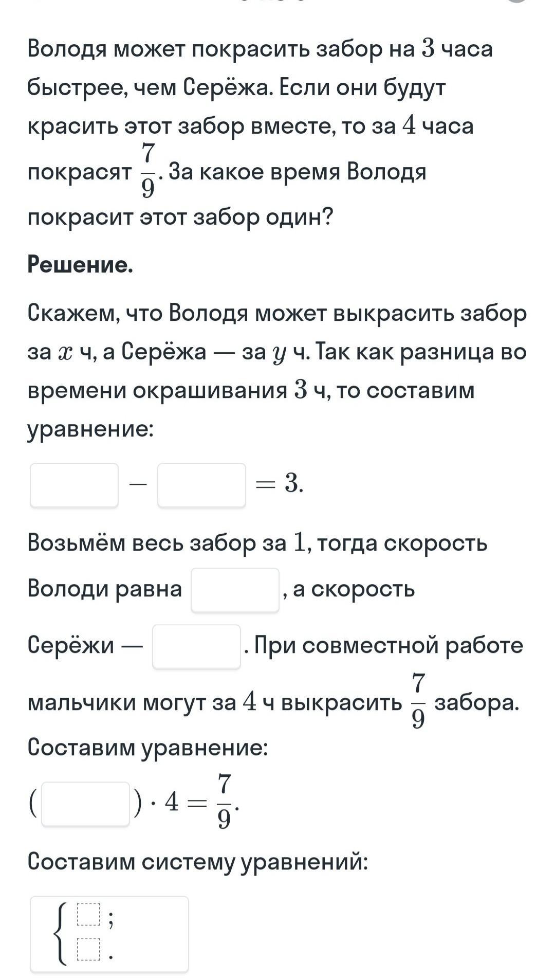Click the fraction 7/9 after "· 4 ="
The image size is (536, 980).
point(224,802)
